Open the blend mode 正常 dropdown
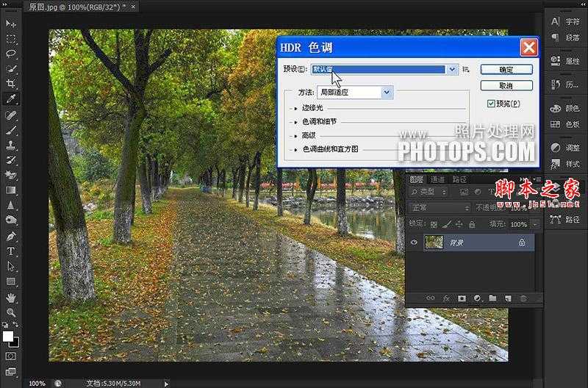This screenshot has width=588, height=388. click(x=440, y=208)
